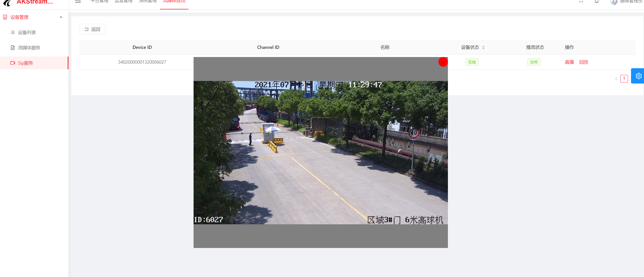Switch to the 运营管理 tab
The image size is (644, 277).
[x=124, y=2]
